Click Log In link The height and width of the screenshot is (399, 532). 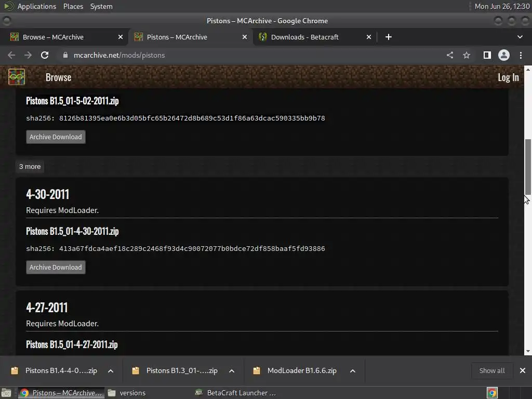tap(508, 77)
